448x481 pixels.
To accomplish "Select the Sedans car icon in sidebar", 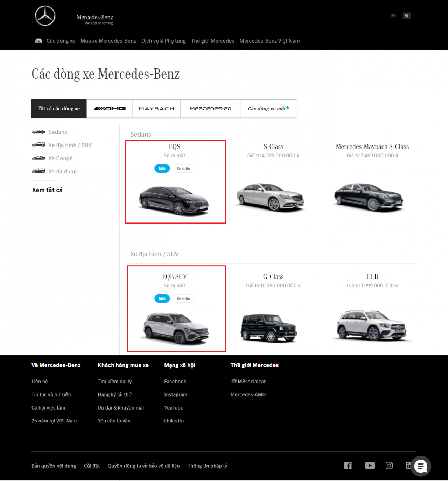I will pos(39,132).
